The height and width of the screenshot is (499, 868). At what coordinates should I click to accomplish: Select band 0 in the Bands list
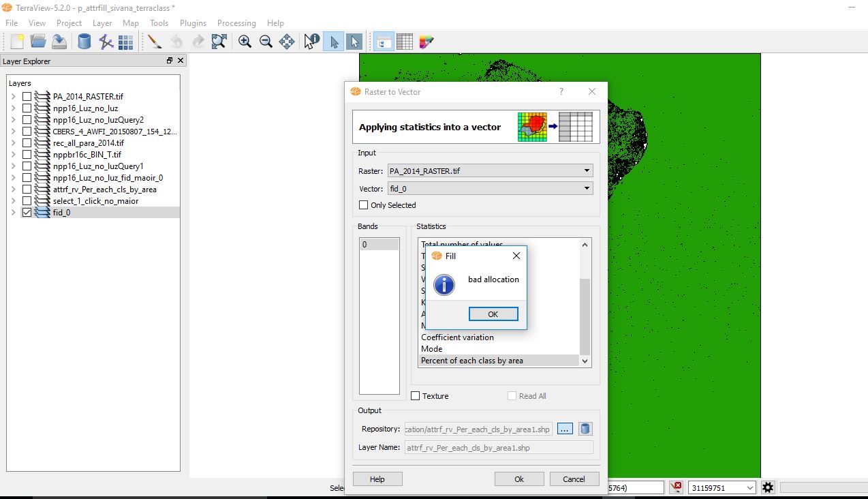[x=379, y=245]
